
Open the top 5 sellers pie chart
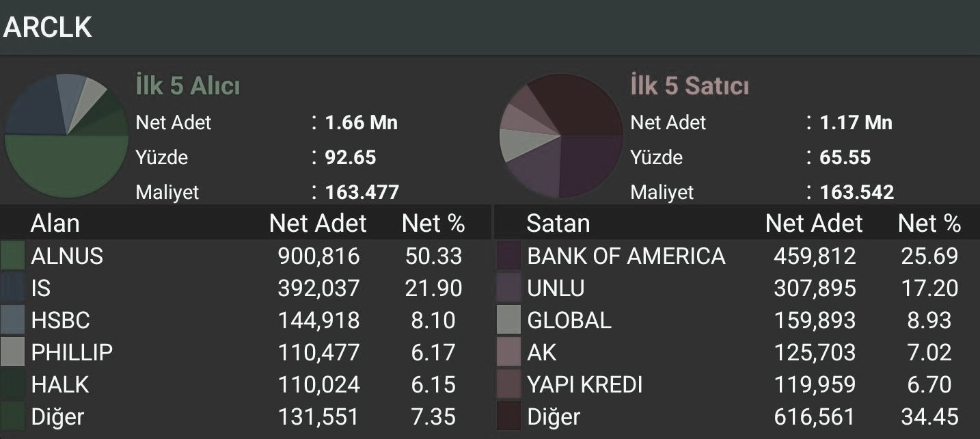point(561,136)
